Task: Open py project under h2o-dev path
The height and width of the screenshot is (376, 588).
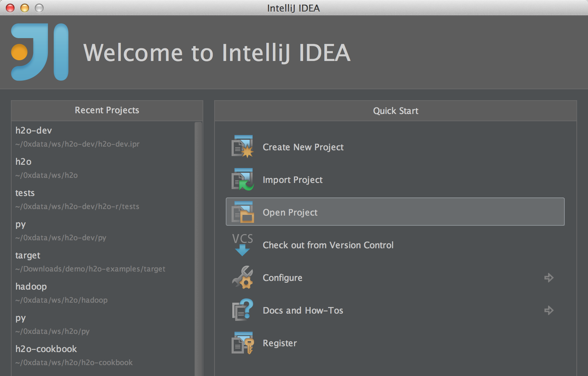Action: (x=20, y=225)
